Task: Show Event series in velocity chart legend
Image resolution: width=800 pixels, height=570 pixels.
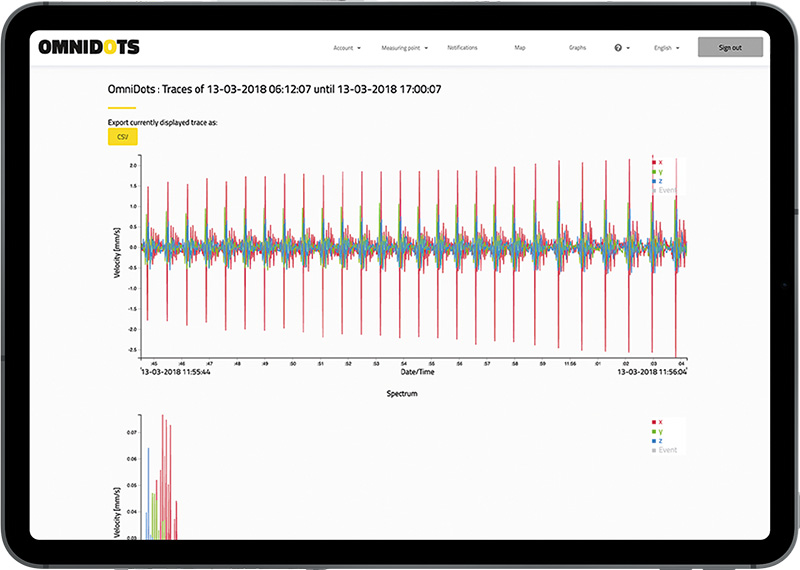Action: point(665,189)
